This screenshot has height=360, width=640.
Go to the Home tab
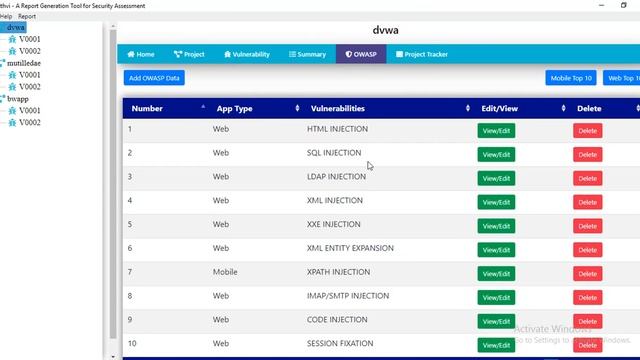[x=140, y=54]
